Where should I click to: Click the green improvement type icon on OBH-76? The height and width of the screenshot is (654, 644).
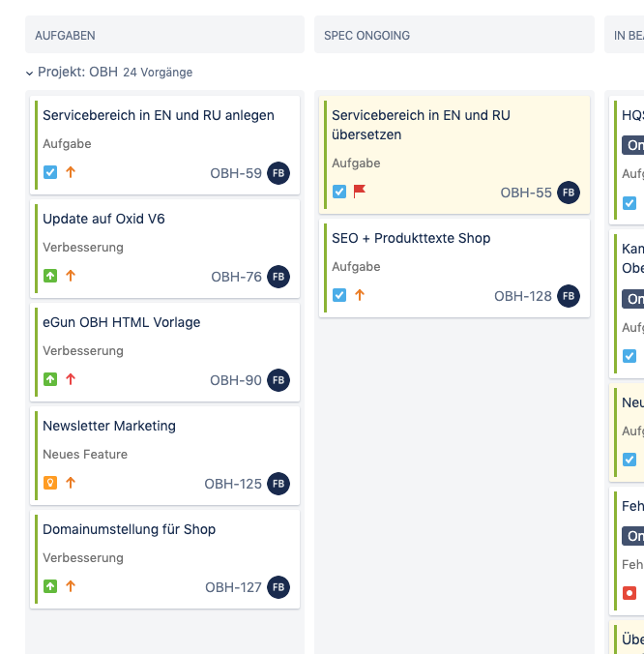(50, 276)
